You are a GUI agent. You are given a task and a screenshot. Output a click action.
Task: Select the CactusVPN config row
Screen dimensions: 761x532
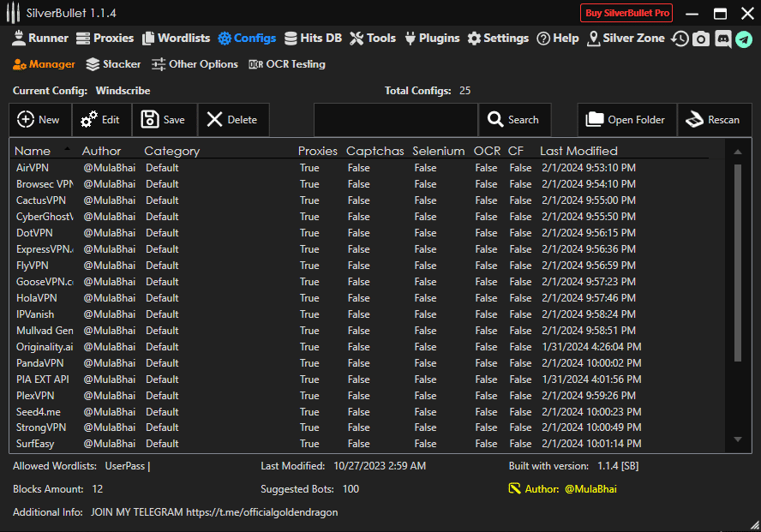click(x=369, y=200)
